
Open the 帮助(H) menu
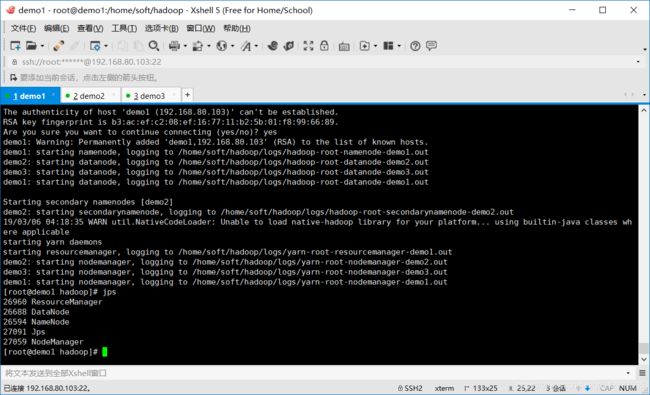(x=237, y=28)
